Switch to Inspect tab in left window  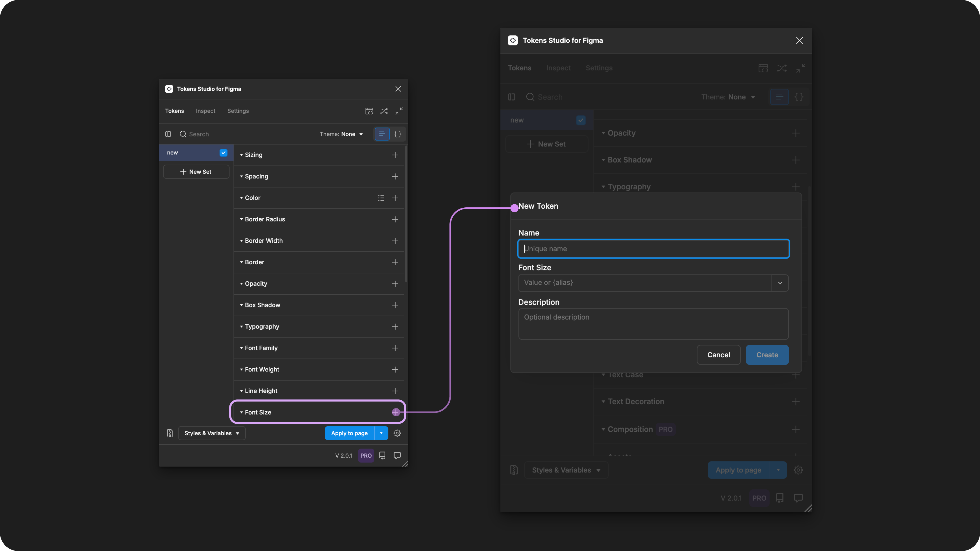tap(205, 111)
